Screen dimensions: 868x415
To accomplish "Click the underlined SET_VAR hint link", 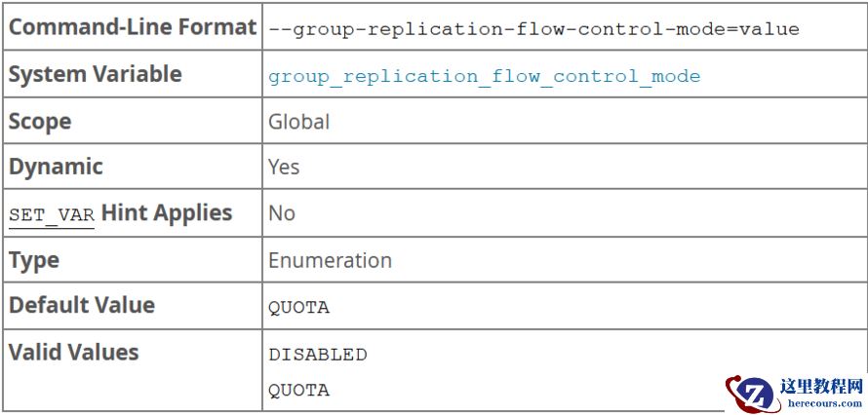I will (52, 214).
